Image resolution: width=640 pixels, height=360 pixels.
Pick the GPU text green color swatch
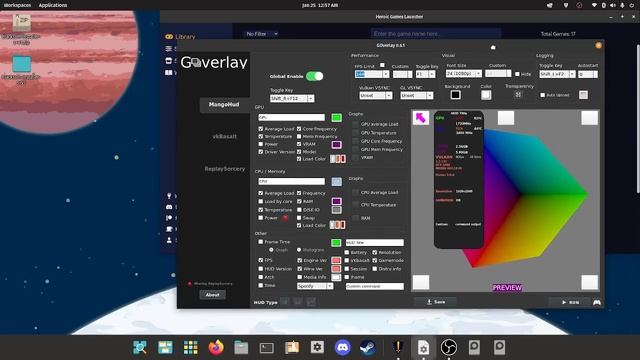pyautogui.click(x=336, y=118)
